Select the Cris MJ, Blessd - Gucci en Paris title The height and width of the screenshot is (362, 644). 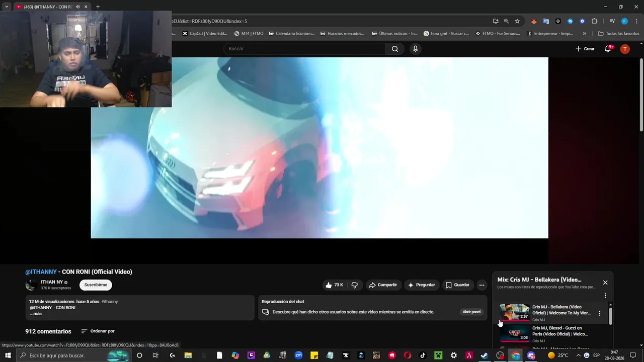point(560,331)
